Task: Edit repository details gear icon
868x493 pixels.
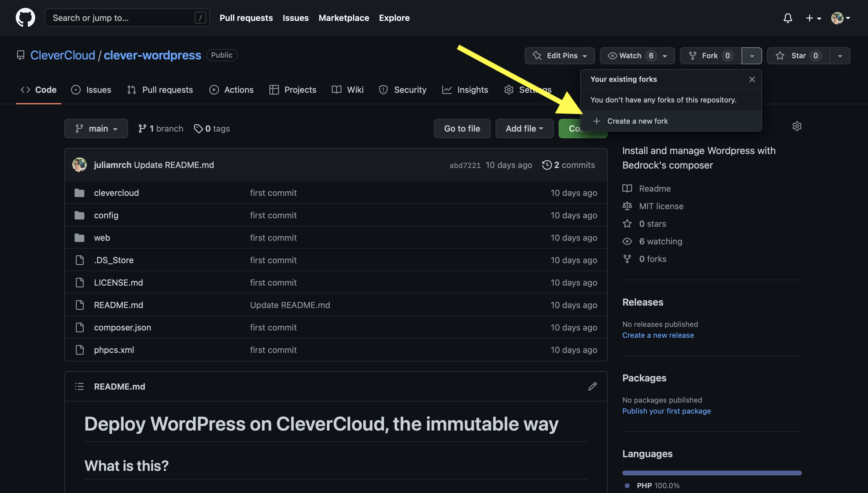Action: (x=796, y=126)
